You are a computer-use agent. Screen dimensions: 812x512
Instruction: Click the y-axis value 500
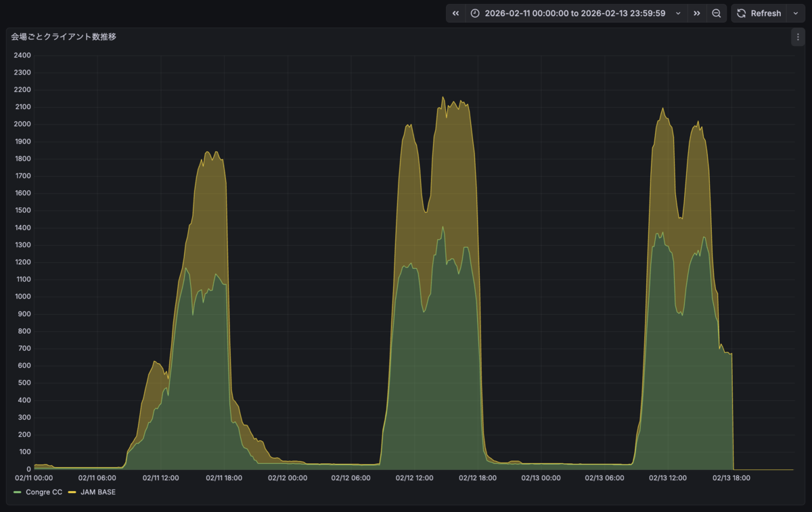24,383
